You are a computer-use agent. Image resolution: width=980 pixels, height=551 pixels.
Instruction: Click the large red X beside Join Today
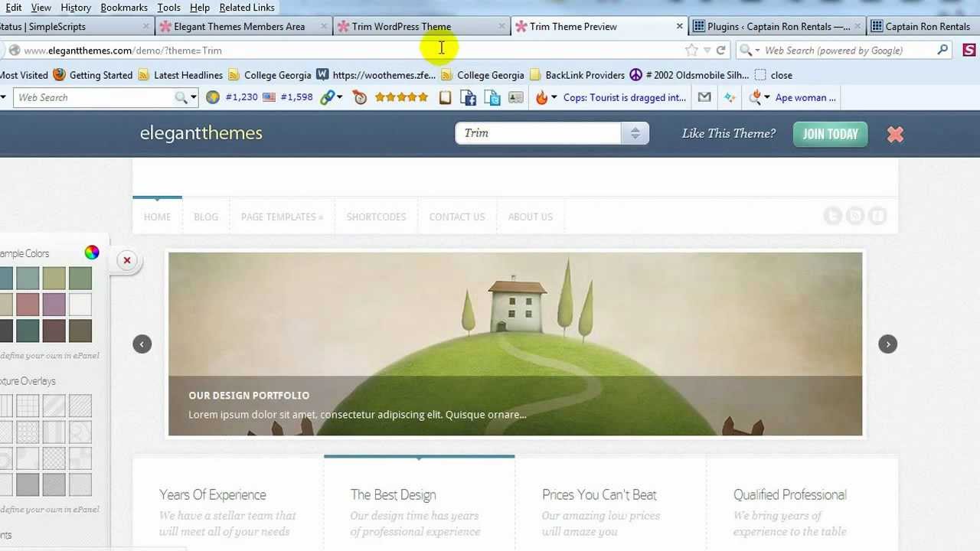coord(895,134)
